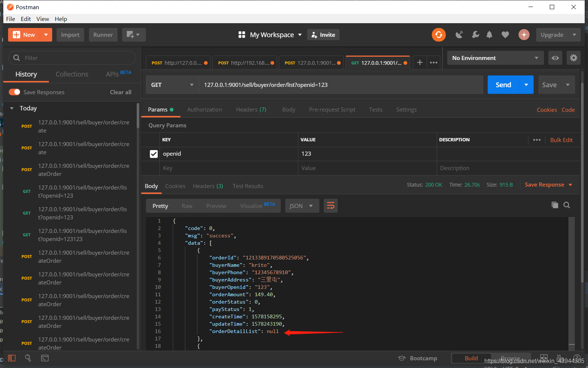Viewport: 588px width, 368px height.
Task: Switch to the Collections tab
Action: (72, 74)
